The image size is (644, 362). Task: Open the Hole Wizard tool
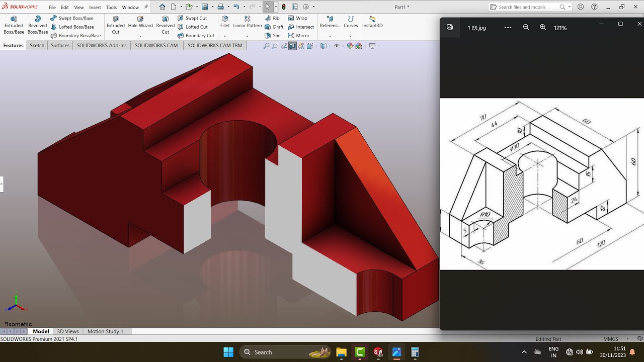pyautogui.click(x=140, y=22)
